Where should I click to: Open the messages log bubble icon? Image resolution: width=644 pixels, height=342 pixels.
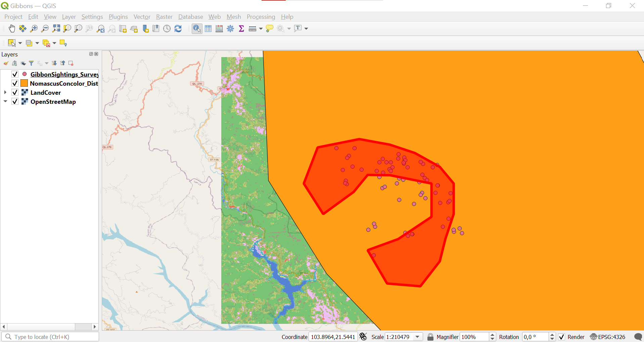point(638,337)
